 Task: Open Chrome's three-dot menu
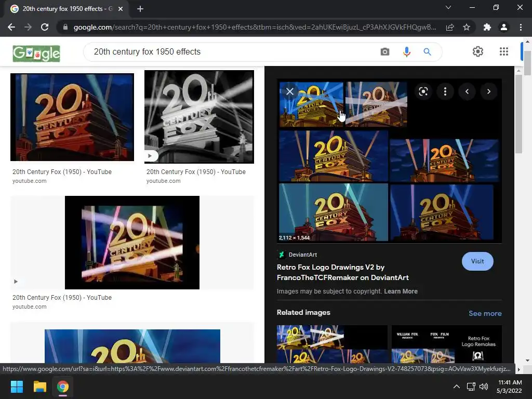(521, 27)
